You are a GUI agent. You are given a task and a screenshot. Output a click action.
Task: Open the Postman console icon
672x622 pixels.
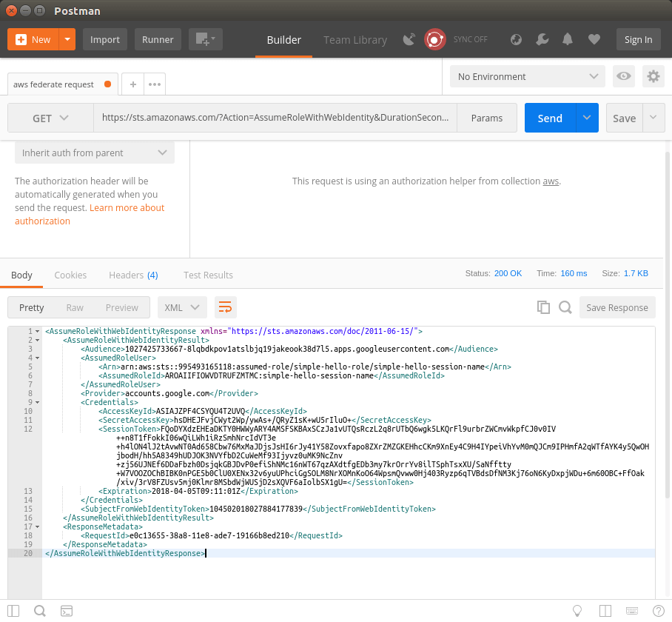click(x=67, y=611)
